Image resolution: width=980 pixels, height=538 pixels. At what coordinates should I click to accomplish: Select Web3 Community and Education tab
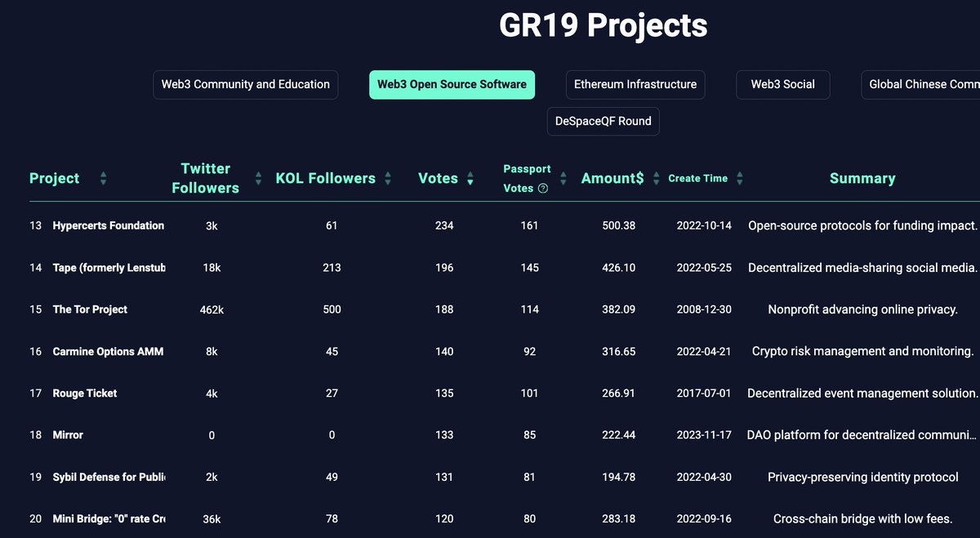click(245, 84)
